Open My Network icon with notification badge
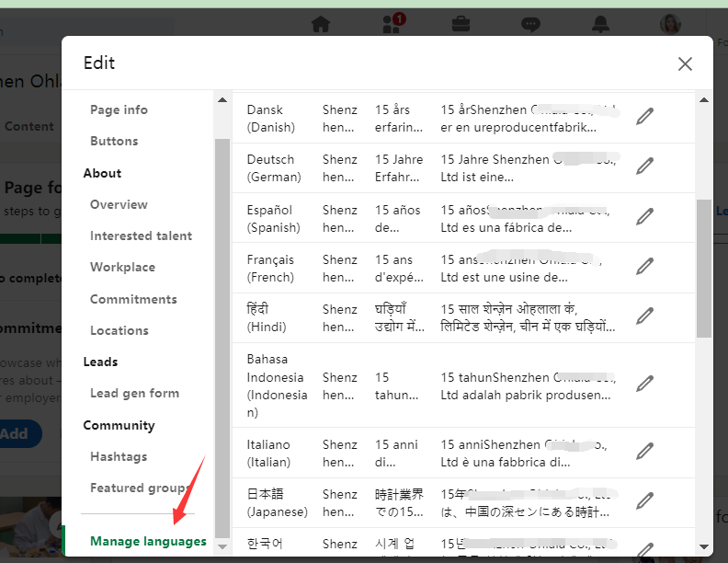728x563 pixels. pos(393,23)
